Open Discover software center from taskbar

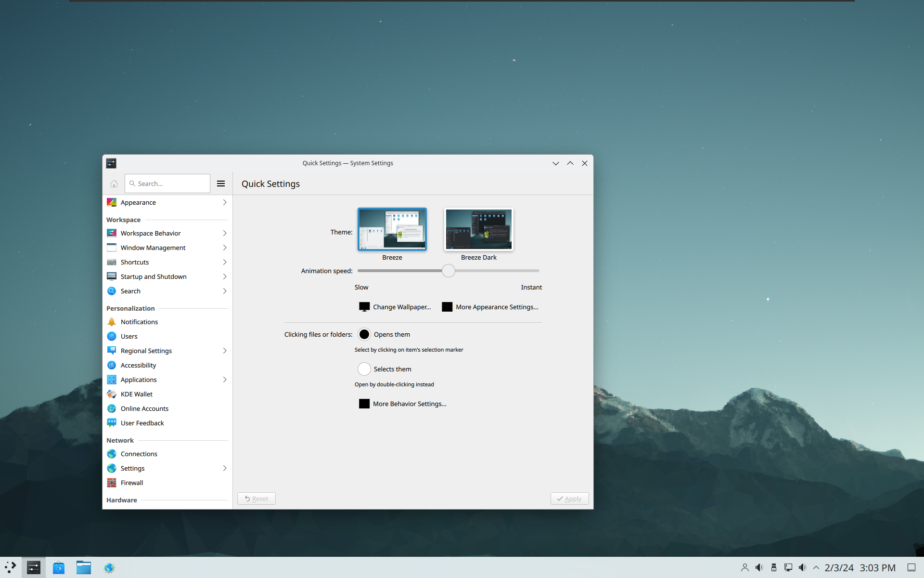(x=59, y=568)
